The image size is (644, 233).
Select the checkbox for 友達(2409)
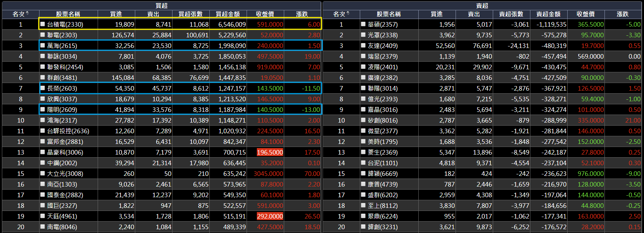pyautogui.click(x=364, y=45)
